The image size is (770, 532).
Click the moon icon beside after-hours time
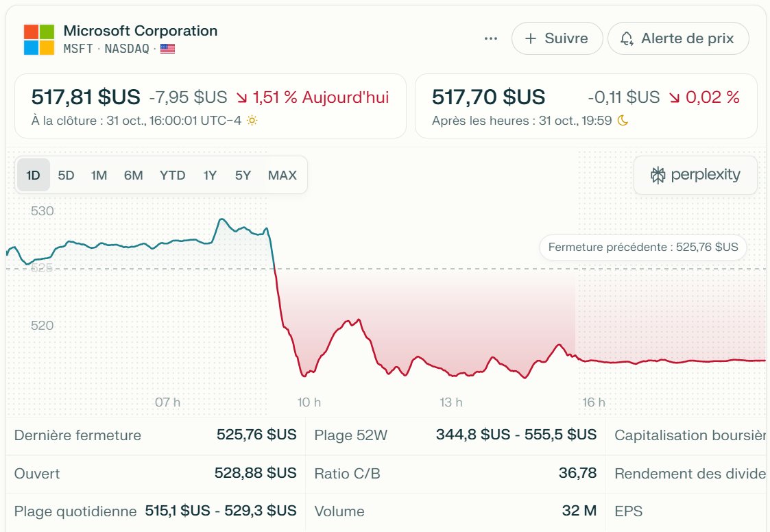point(623,121)
